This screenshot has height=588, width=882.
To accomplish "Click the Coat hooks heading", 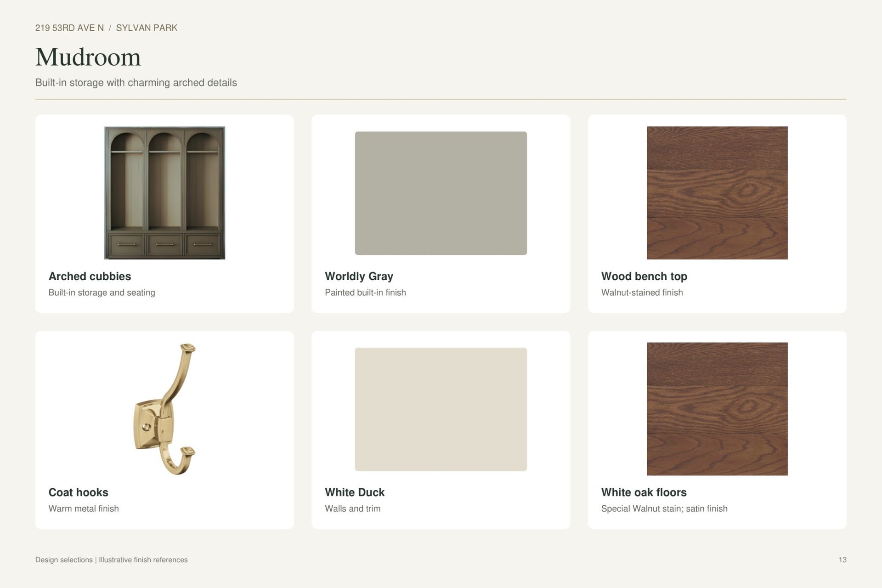I will (78, 492).
